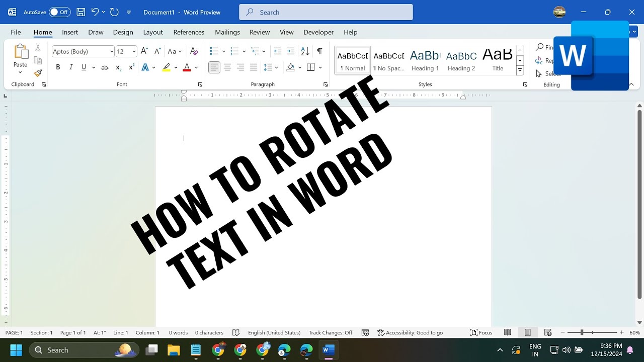Sort the selected text A to Z
This screenshot has height=362, width=644.
click(x=305, y=51)
